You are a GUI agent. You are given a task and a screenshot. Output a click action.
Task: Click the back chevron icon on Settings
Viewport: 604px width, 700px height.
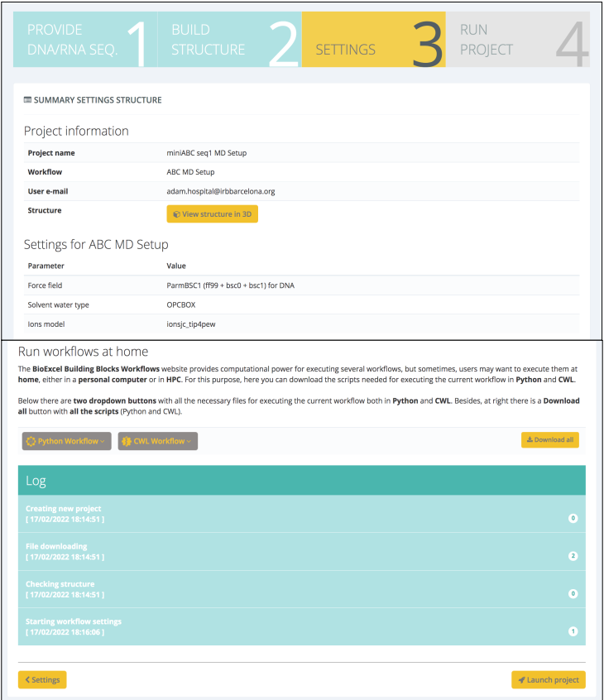(27, 680)
